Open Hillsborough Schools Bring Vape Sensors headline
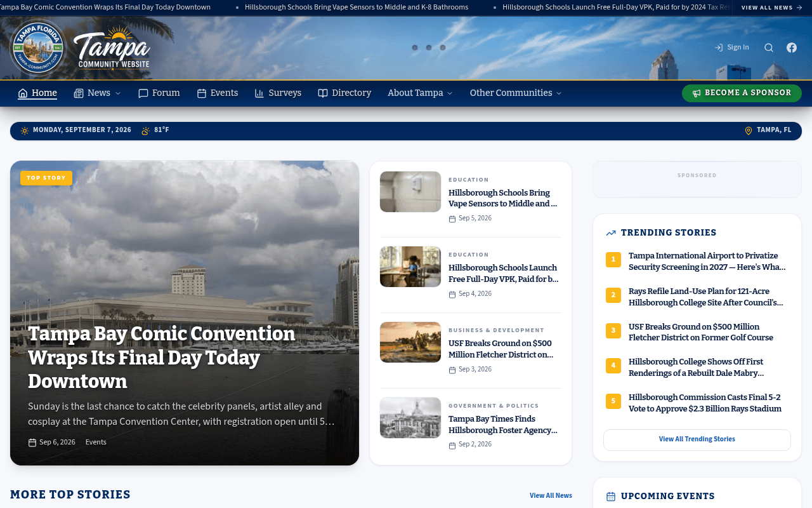This screenshot has width=812, height=508. click(503, 198)
